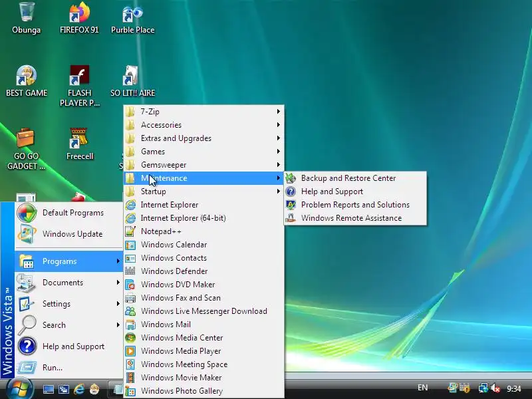532x399 pixels.
Task: Open Windows Contacts
Action: coord(203,258)
